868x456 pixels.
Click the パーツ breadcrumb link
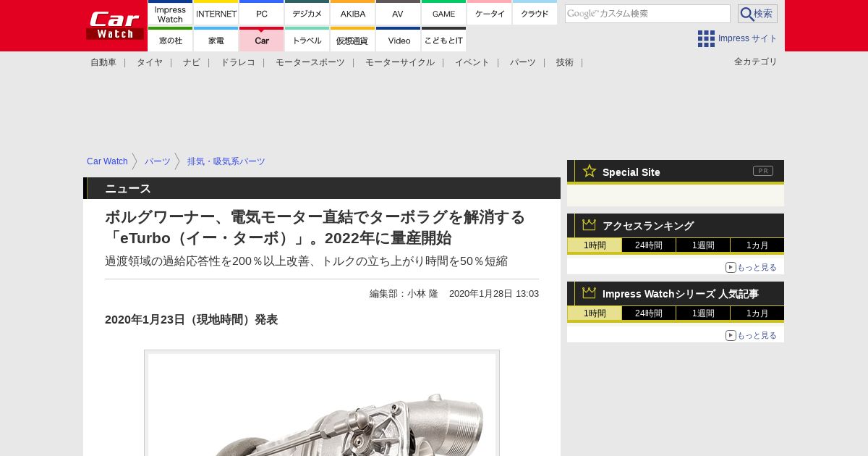pyautogui.click(x=158, y=161)
